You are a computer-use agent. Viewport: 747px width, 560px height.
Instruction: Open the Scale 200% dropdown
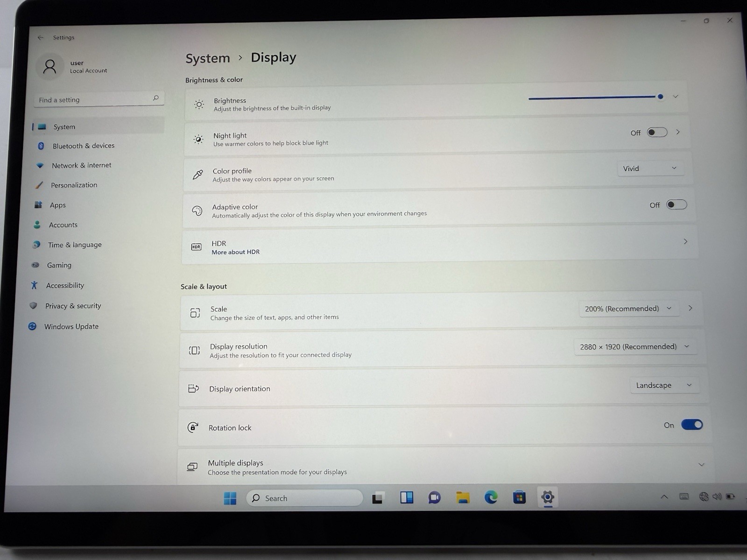629,308
